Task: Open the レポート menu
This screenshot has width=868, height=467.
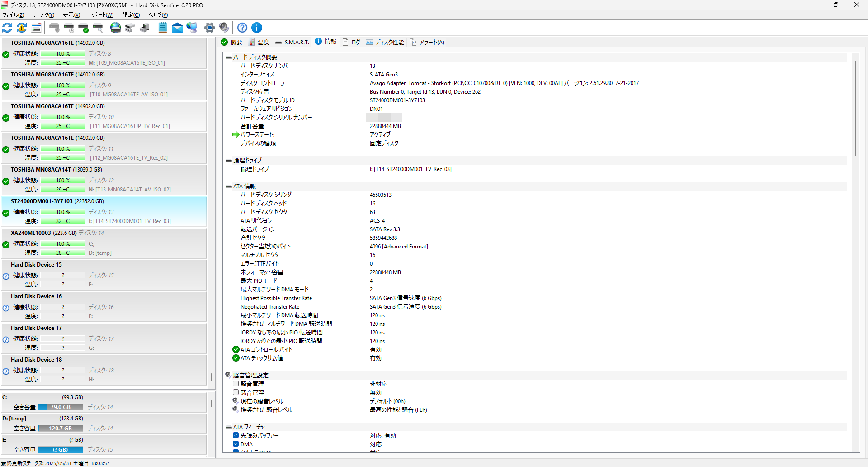Action: click(101, 15)
